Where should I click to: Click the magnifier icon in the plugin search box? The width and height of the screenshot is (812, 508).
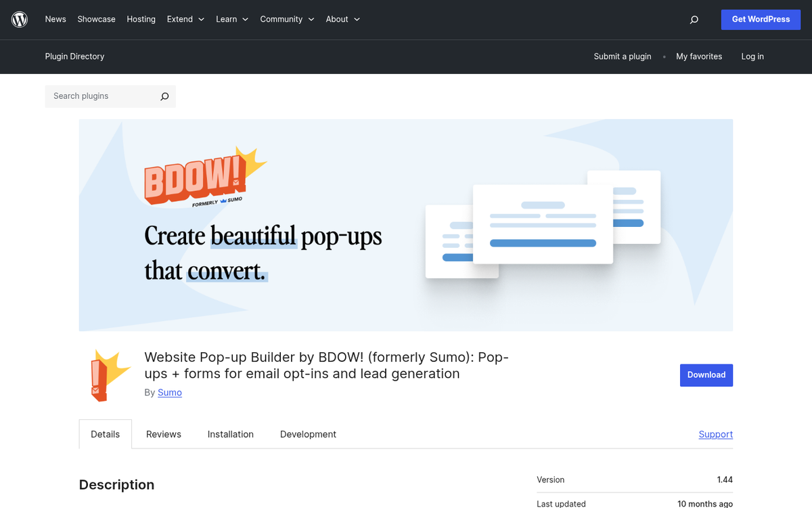coord(164,96)
